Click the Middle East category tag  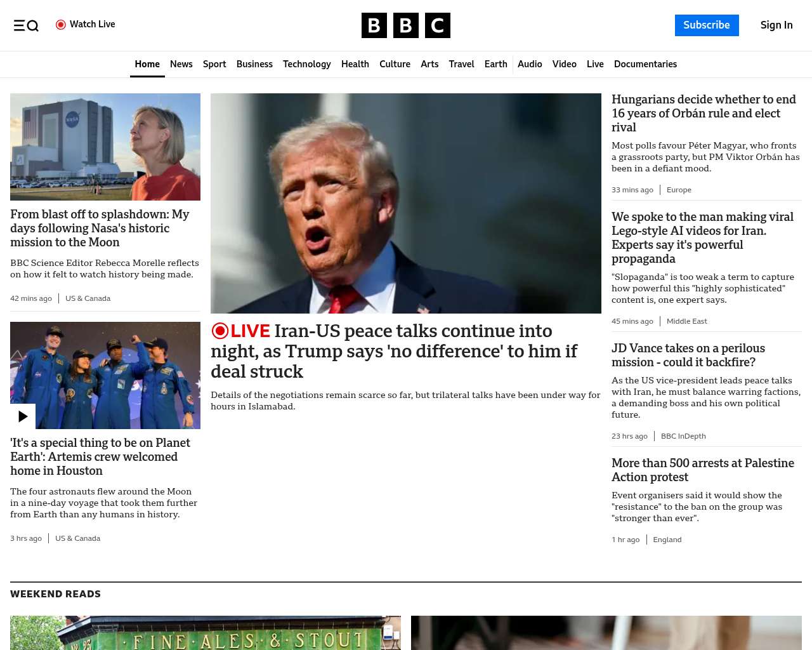point(686,321)
